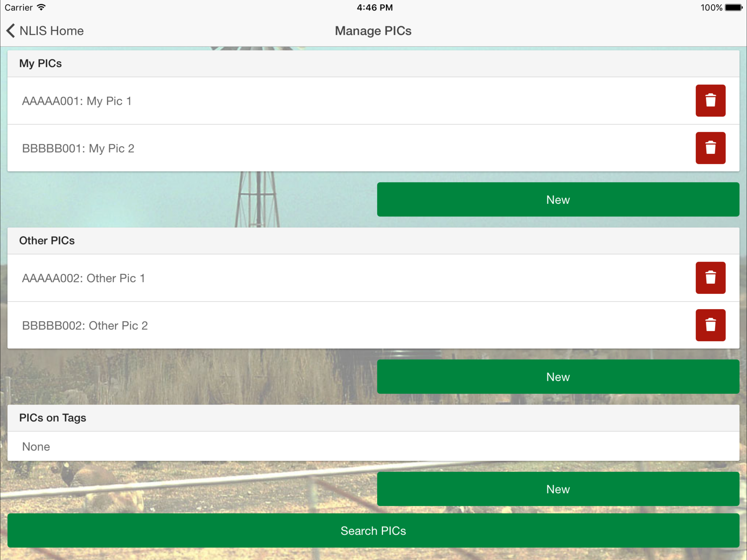Select the AAAAA002: Other Pic 1 row

[373, 278]
